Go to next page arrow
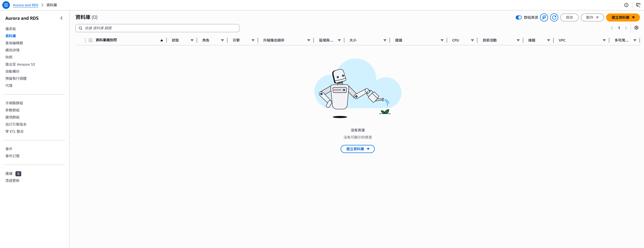This screenshot has width=644, height=248. point(626,28)
